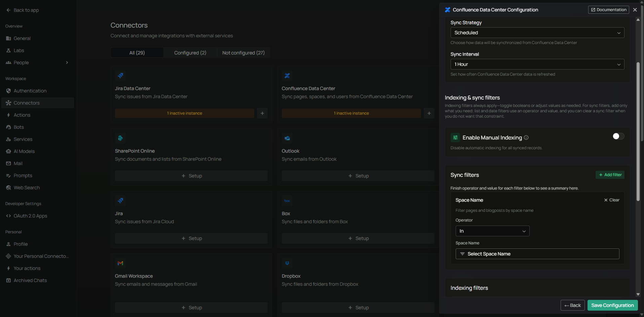Click the Prompts icon in sidebar
Viewport: 644px width, 317px height.
click(x=8, y=175)
